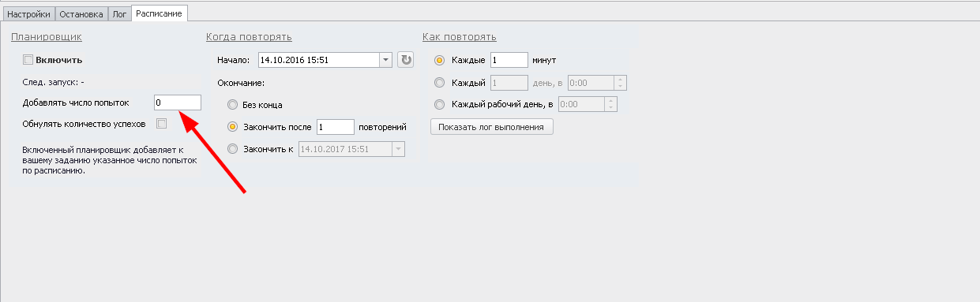Viewport: 980px width, 302px height.
Task: Open the Начало date dropdown arrow
Action: click(x=385, y=60)
